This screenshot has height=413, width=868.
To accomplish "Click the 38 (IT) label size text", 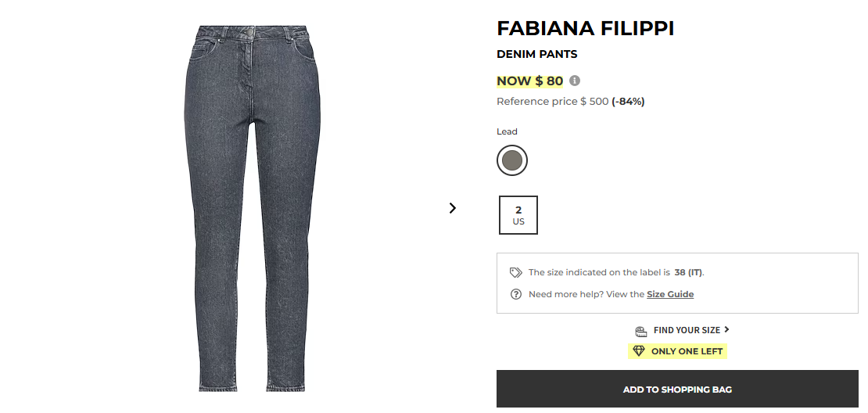I will click(688, 272).
